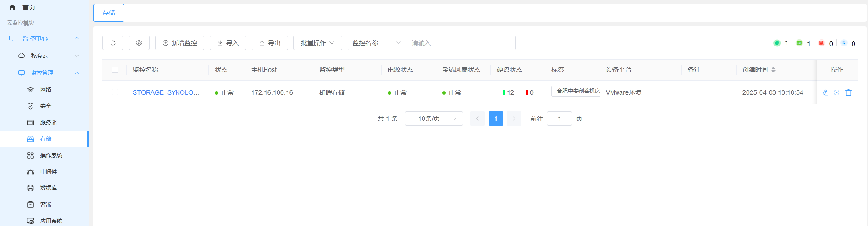The width and height of the screenshot is (868, 226).
Task: Collapse the 监控管理 submenu chevron
Action: click(x=77, y=73)
